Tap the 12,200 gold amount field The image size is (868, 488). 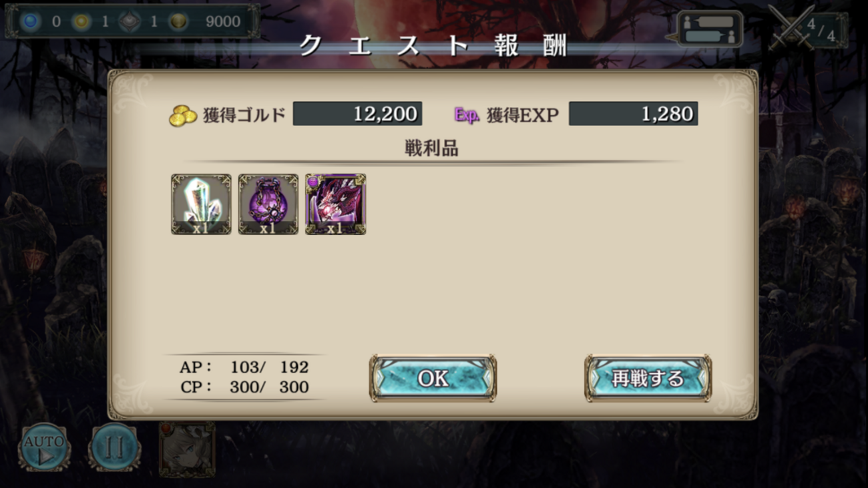357,113
